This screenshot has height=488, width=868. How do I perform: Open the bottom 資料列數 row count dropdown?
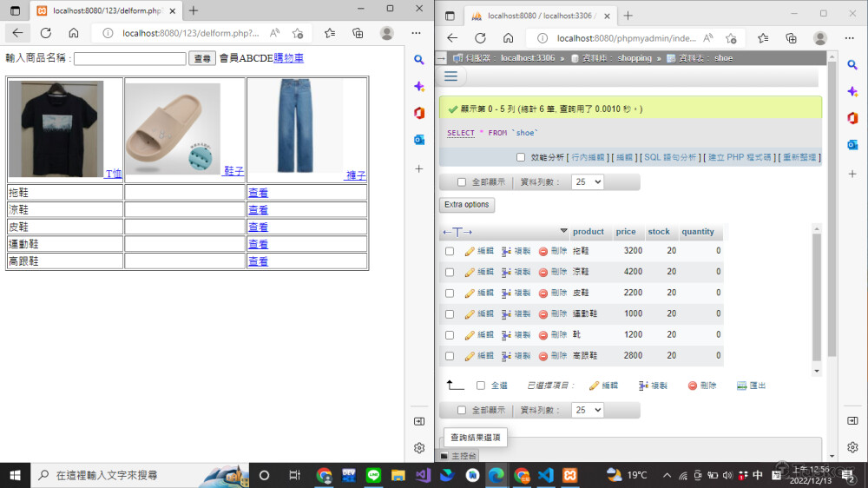(x=587, y=410)
